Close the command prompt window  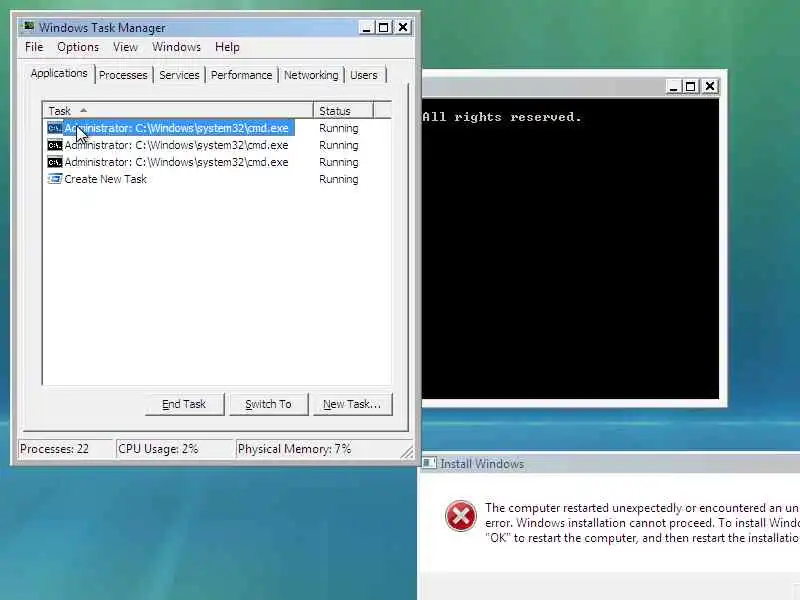point(710,86)
